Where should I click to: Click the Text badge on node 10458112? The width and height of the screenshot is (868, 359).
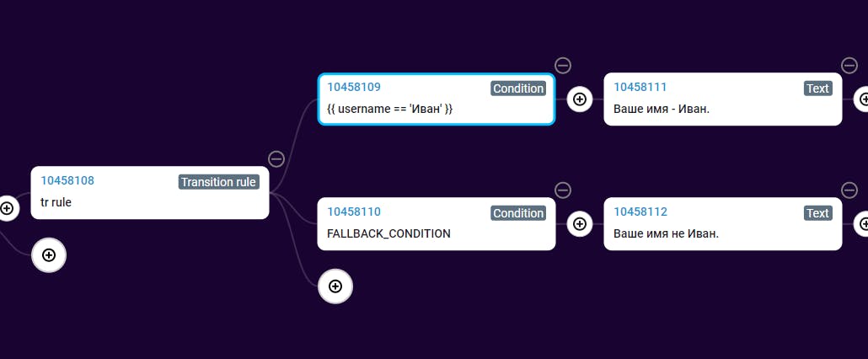click(x=817, y=213)
